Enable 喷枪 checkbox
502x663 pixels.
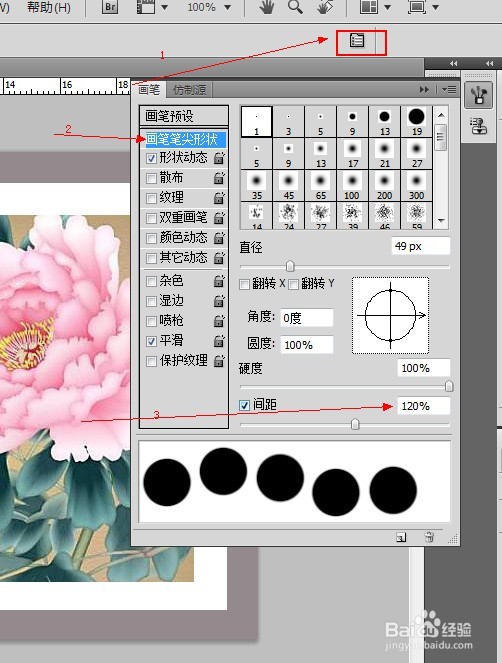tap(151, 321)
